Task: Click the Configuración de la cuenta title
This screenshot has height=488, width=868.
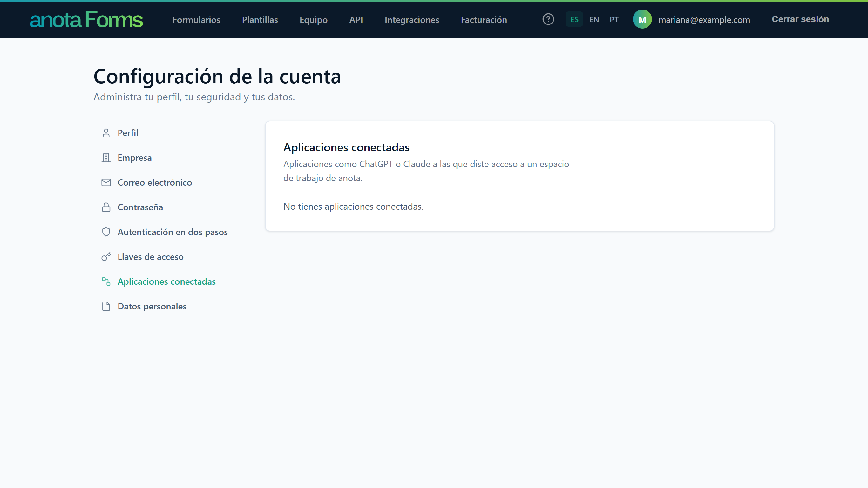Action: click(x=217, y=76)
